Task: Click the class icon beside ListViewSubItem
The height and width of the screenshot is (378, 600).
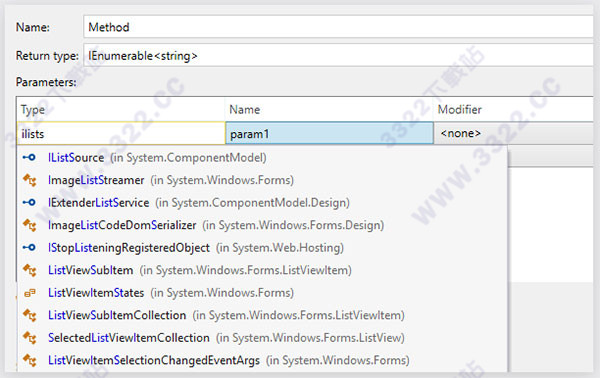Action: (x=30, y=270)
